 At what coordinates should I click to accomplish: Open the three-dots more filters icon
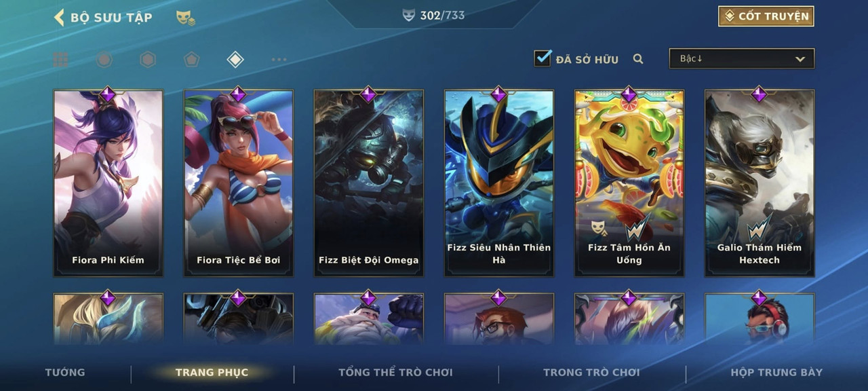(279, 60)
